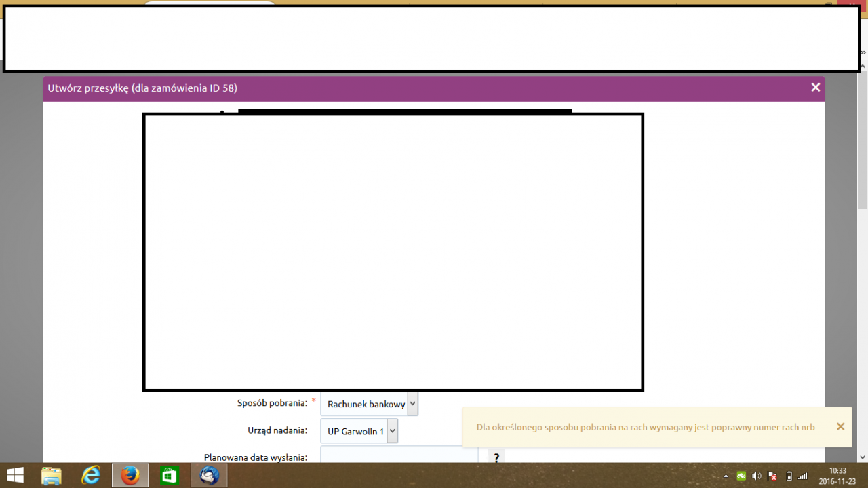Open the 'Urząd nadania' dropdown
Image resolution: width=868 pixels, height=488 pixels.
(359, 431)
